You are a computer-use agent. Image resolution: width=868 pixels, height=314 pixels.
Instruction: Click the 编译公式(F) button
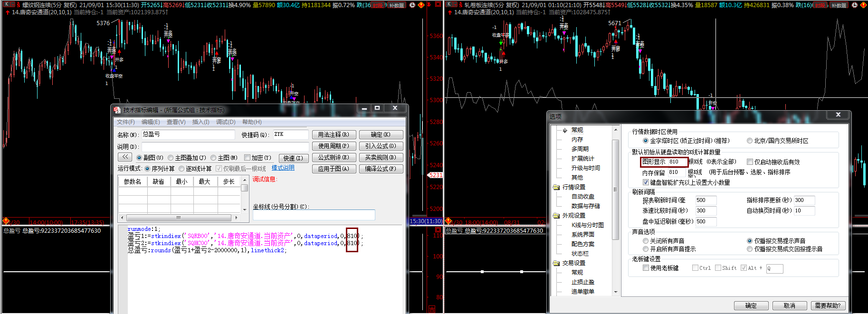pos(381,169)
